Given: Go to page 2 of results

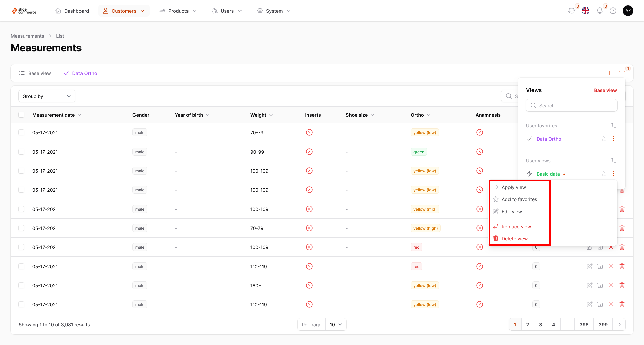Looking at the screenshot, I should [x=528, y=324].
